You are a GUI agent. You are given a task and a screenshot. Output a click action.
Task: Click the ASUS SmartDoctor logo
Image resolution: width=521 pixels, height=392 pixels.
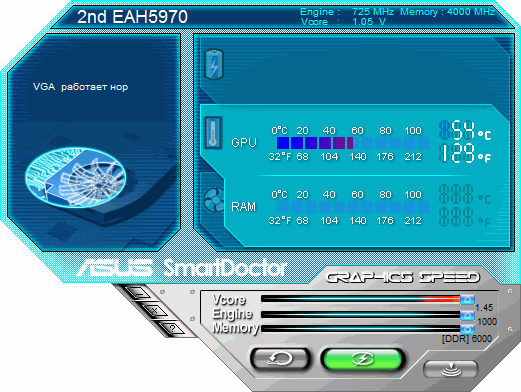point(182,268)
